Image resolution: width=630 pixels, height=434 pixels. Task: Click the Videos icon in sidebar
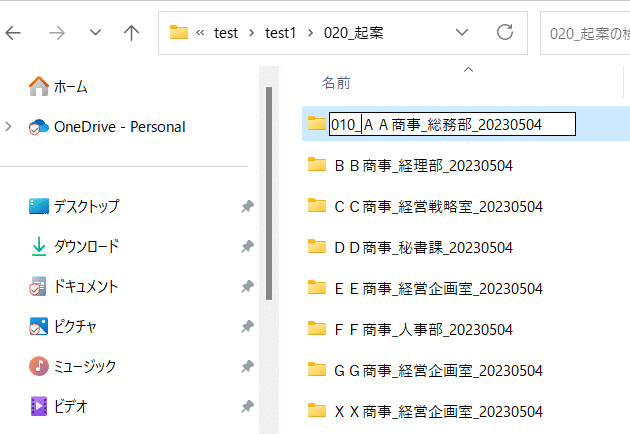[39, 406]
